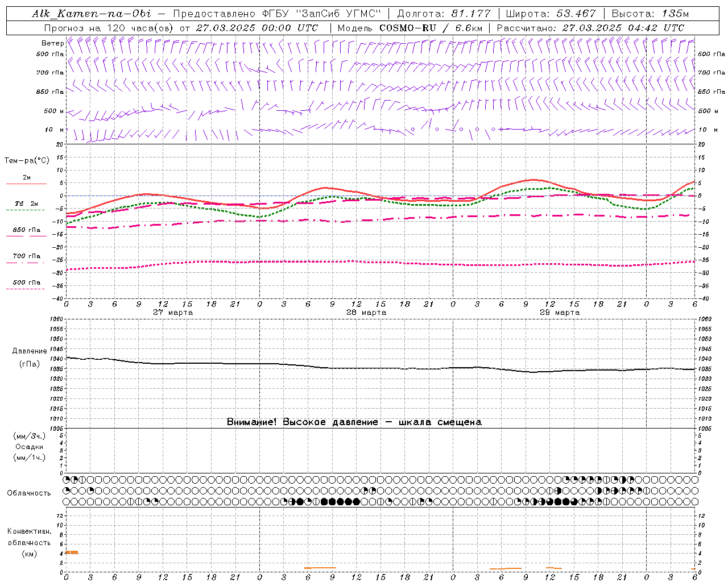This screenshot has height=582, width=728.
Task: Click the Осадки panel label
Action: (30, 447)
